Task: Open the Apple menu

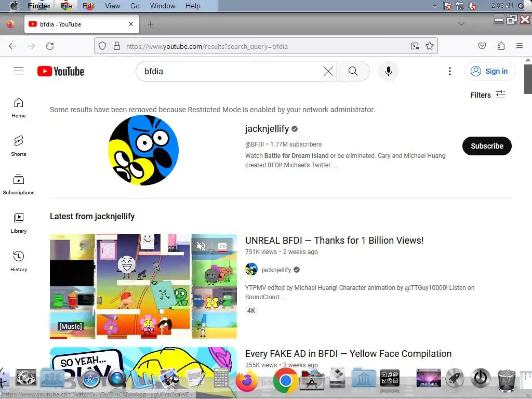Action: (x=14, y=6)
